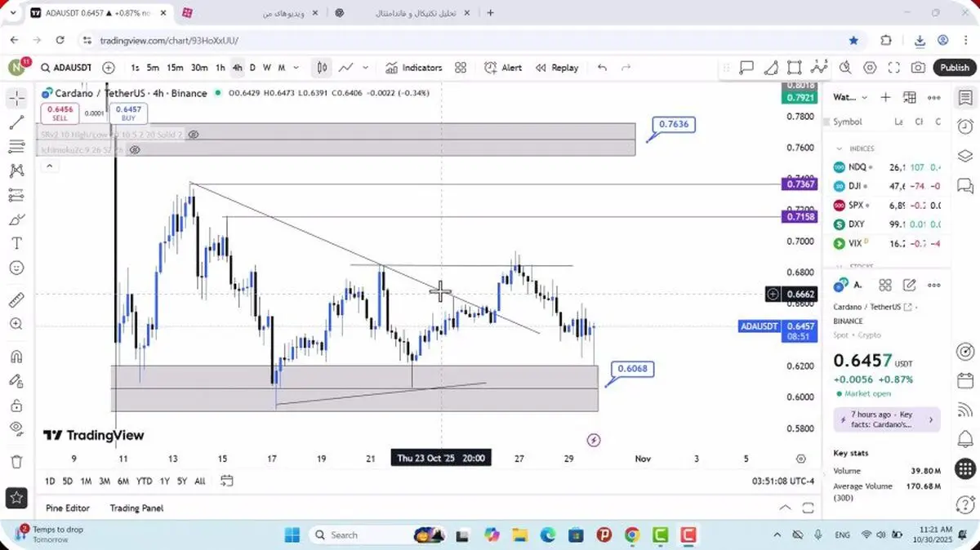This screenshot has height=550, width=980.
Task: Select the text annotation tool
Action: pyautogui.click(x=16, y=243)
